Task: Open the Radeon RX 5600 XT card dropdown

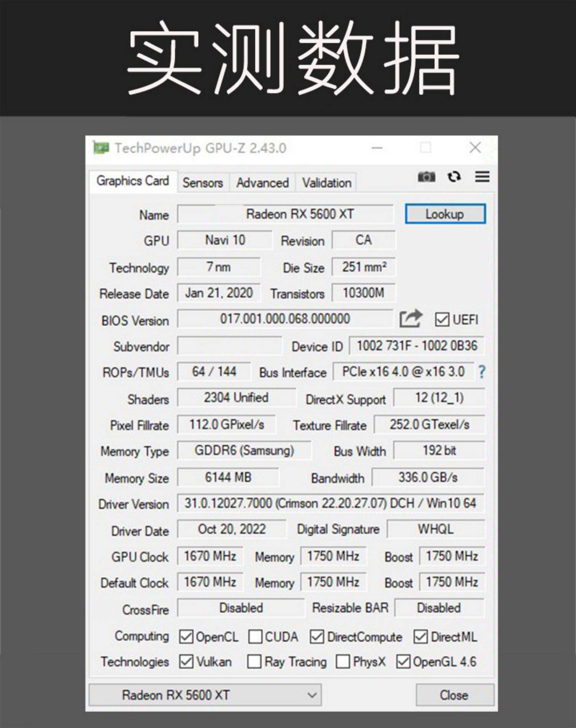Action: click(x=205, y=695)
